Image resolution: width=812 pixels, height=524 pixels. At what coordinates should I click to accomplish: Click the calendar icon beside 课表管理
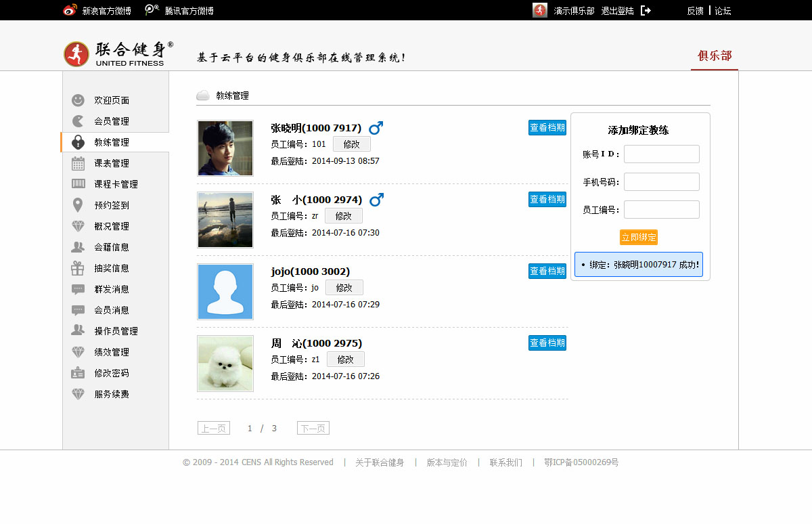(x=78, y=163)
